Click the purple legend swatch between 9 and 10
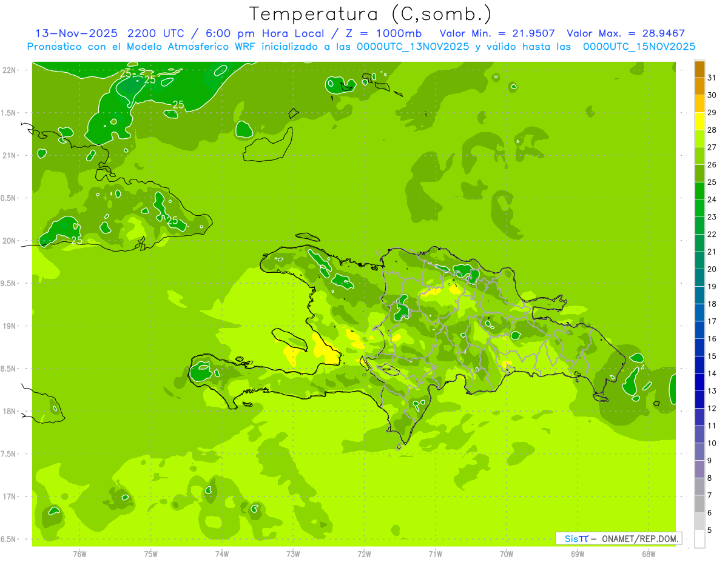Viewport: 728px width, 562px height. point(699,452)
